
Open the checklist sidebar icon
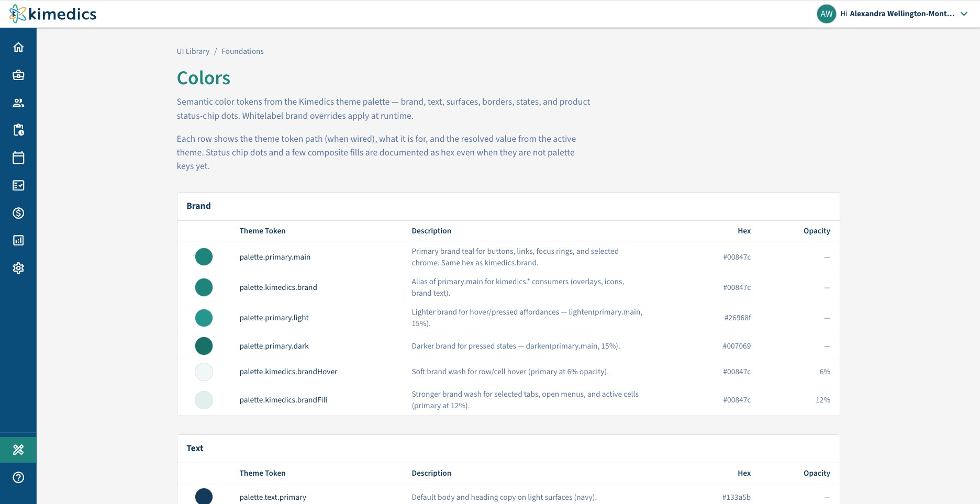tap(18, 185)
